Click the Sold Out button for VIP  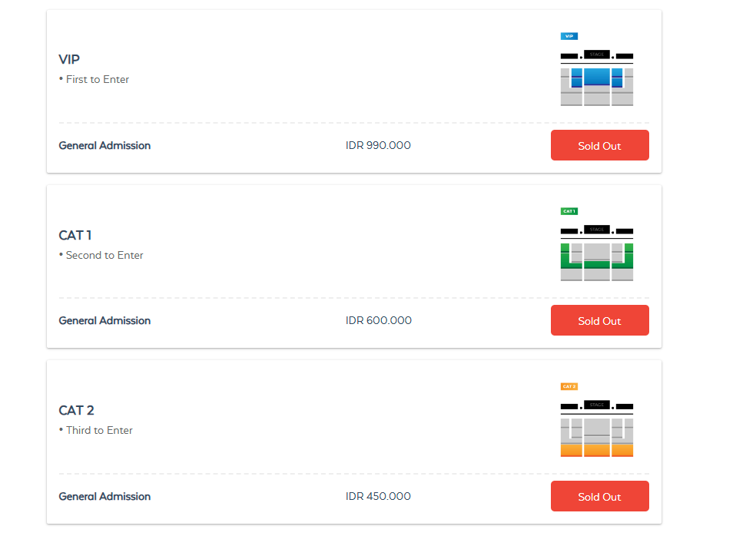pyautogui.click(x=599, y=146)
